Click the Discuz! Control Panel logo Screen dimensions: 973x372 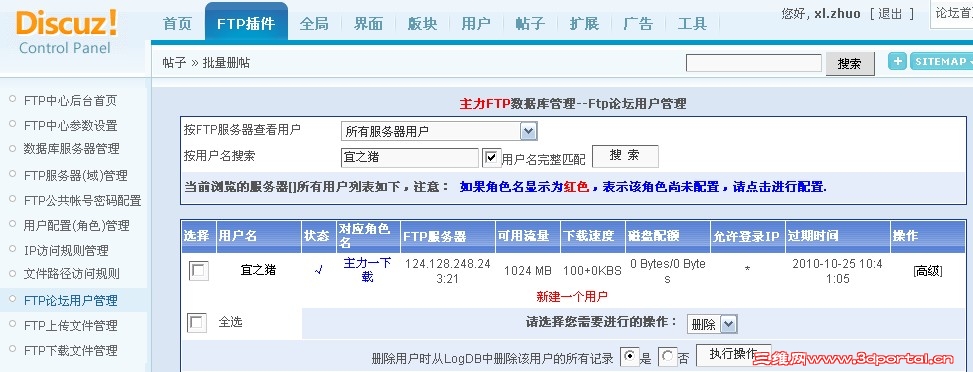[x=66, y=32]
